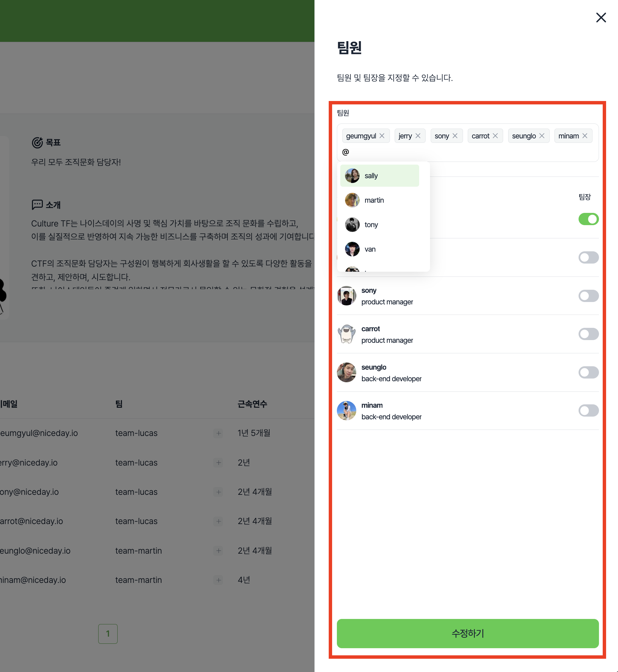The image size is (618, 672).
Task: Remove jerry from team members list
Action: pos(418,136)
